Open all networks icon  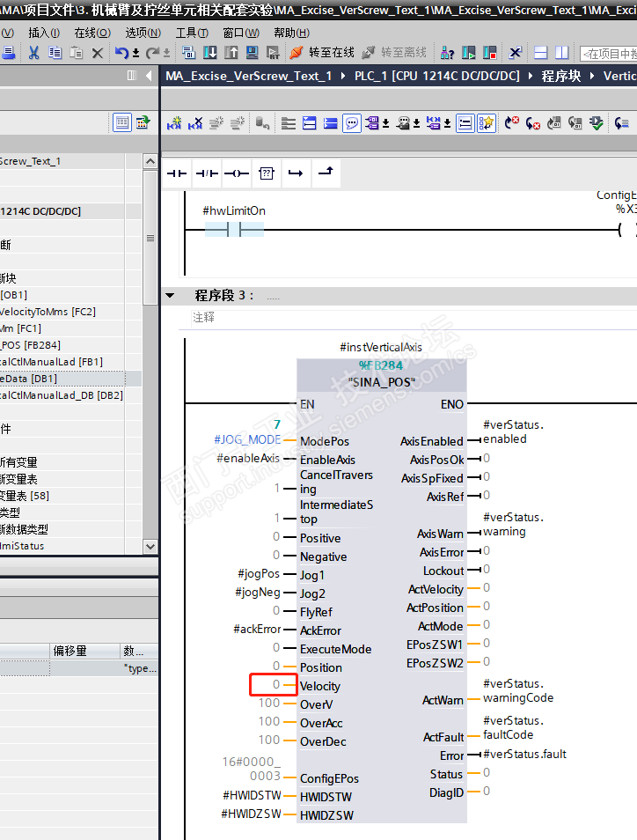(x=310, y=123)
